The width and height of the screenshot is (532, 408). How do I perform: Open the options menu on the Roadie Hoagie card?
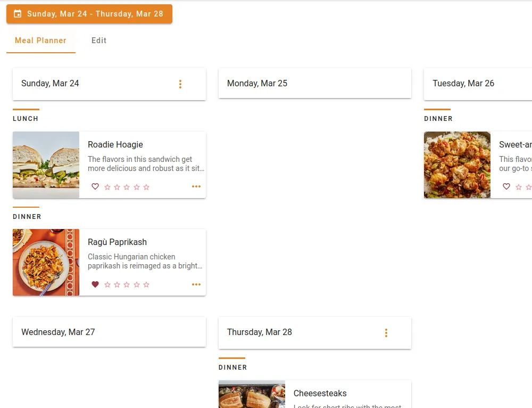point(196,186)
